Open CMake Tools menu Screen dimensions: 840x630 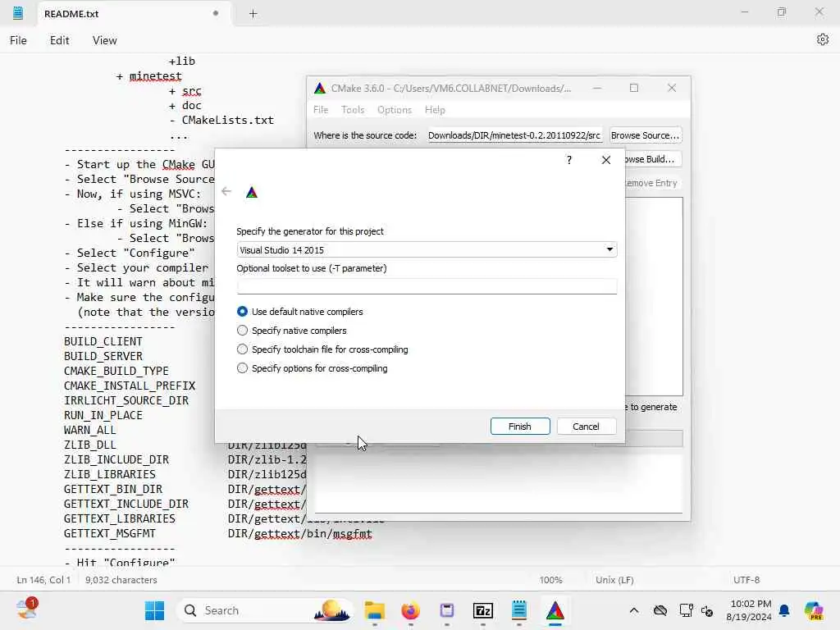click(353, 110)
